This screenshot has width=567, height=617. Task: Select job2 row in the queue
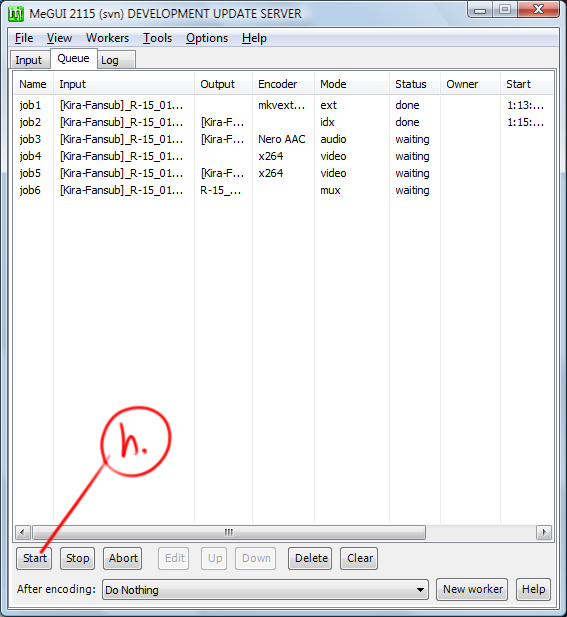pos(283,122)
